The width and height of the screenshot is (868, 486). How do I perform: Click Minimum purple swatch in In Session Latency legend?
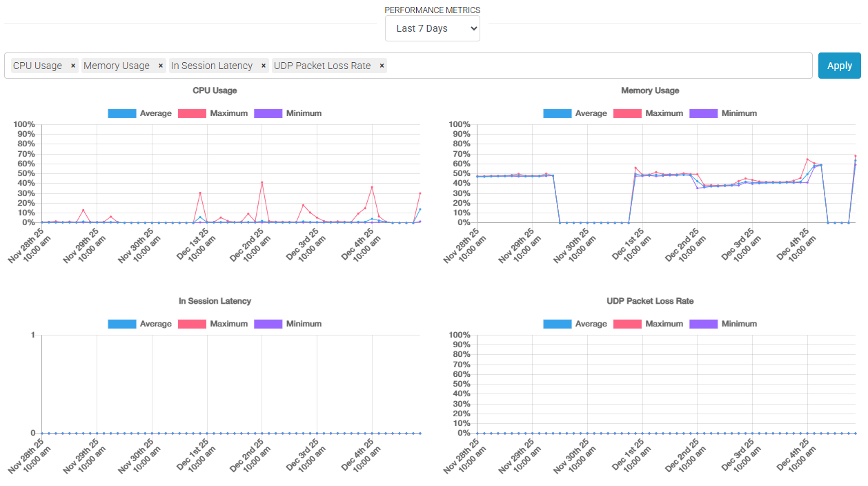268,324
